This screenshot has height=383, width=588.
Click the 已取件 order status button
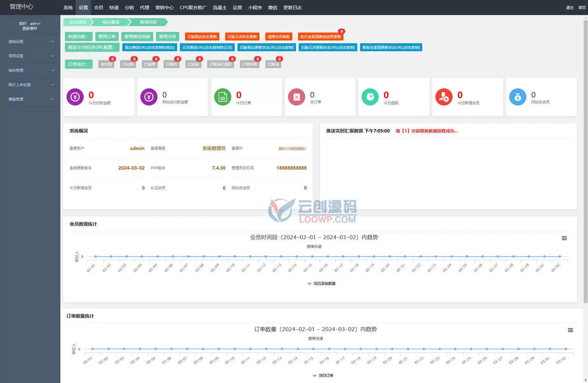click(172, 64)
